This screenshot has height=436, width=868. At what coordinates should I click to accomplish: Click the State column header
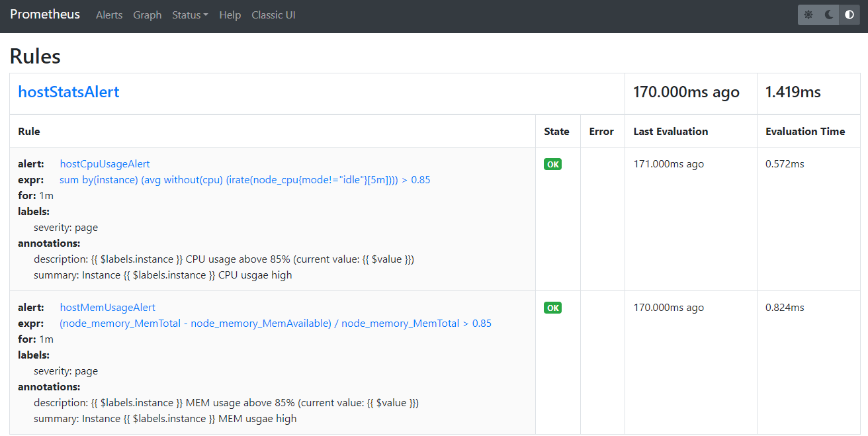click(556, 131)
